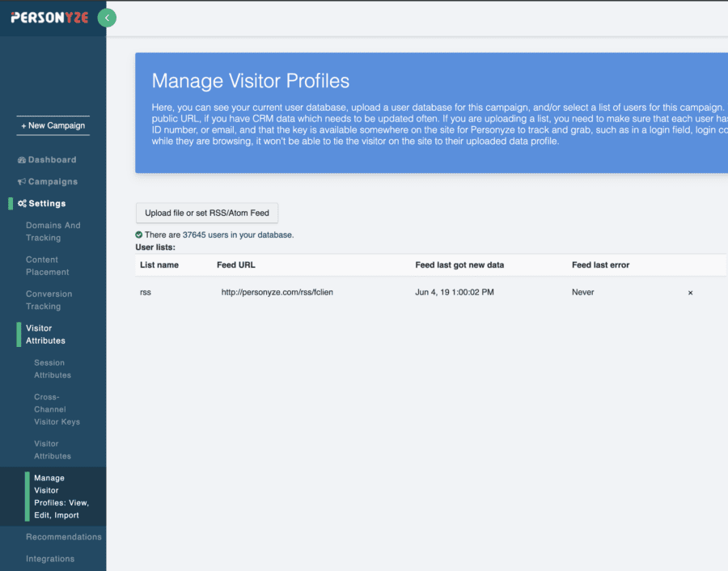Screen dimensions: 728x571
Task: Delete the rss user list with x
Action: 690,293
